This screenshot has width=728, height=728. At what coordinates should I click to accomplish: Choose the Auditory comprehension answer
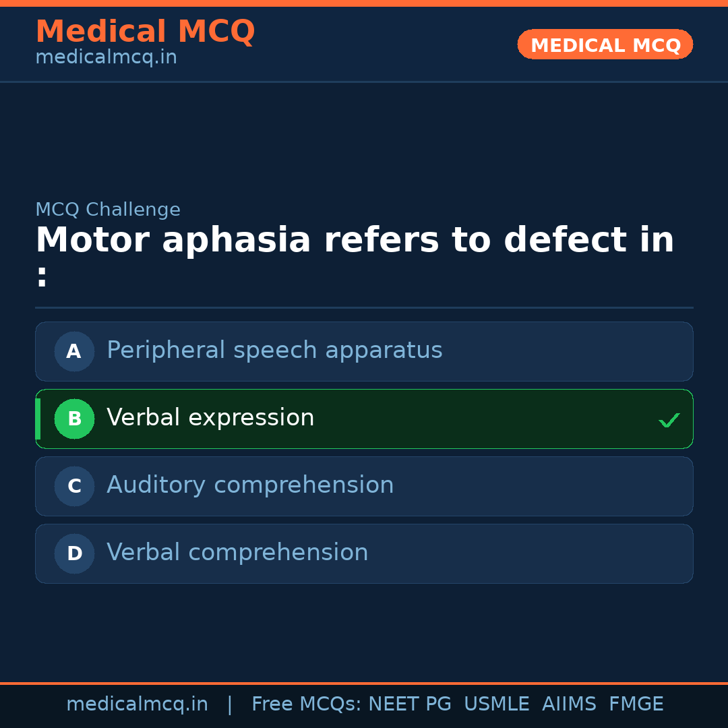click(250, 485)
